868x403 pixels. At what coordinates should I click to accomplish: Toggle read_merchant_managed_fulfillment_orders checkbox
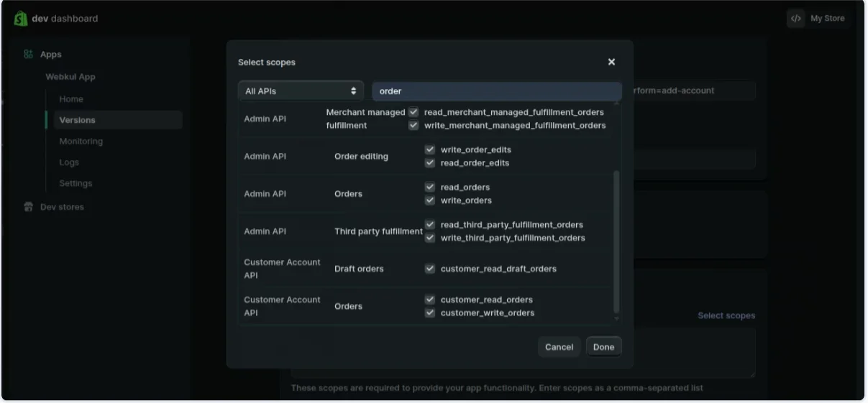(x=414, y=113)
